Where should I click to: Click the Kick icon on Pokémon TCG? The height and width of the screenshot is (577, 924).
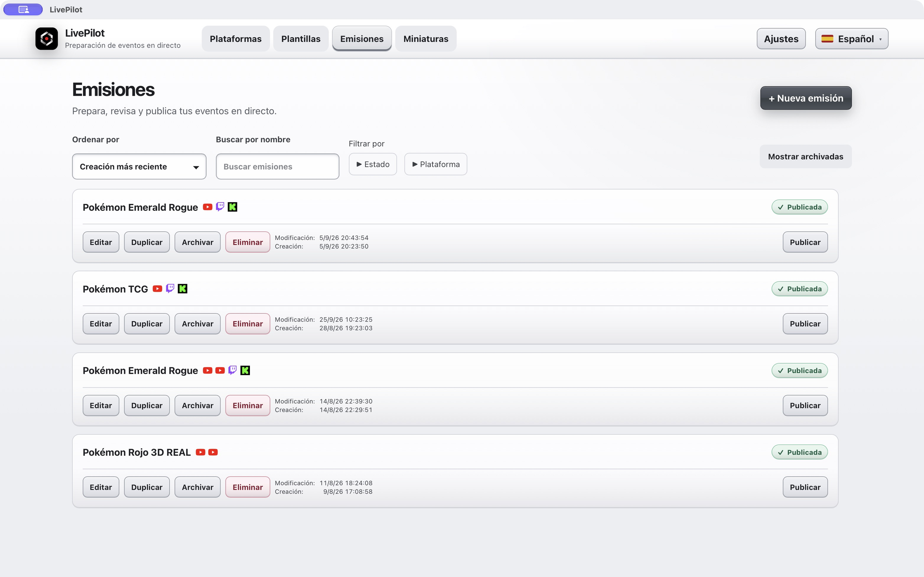coord(183,288)
